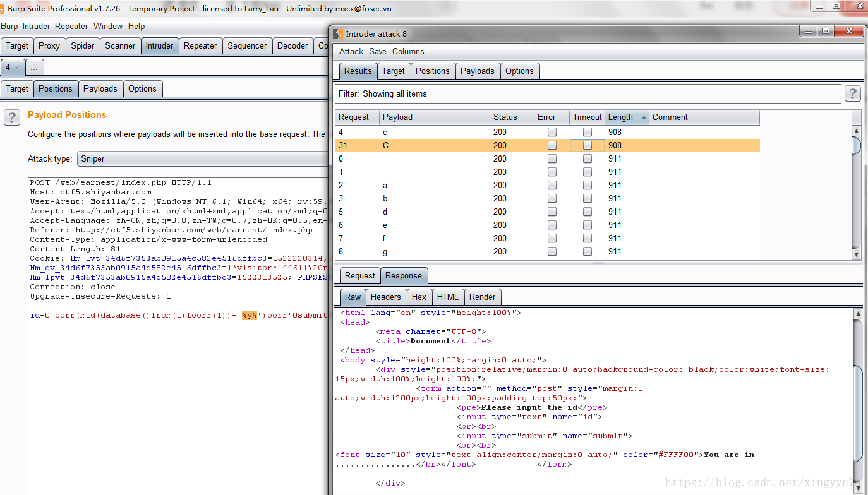Select Payloads tab in attack window
The image size is (868, 495).
click(478, 71)
